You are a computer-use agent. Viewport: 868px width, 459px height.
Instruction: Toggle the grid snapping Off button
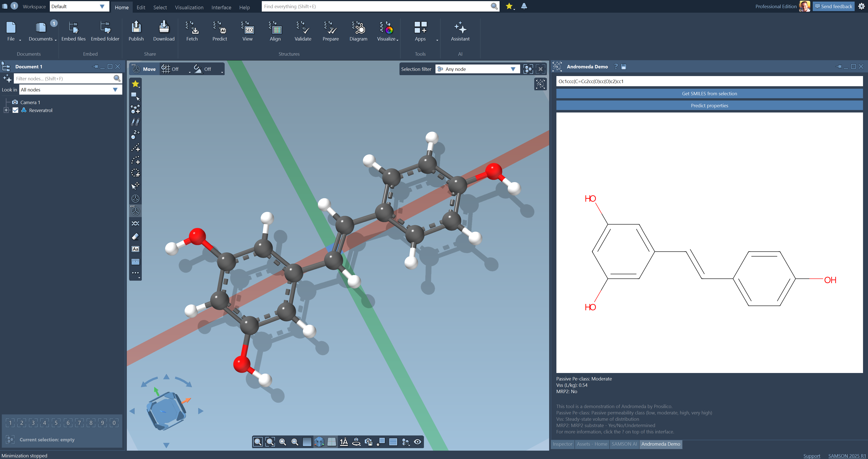171,69
